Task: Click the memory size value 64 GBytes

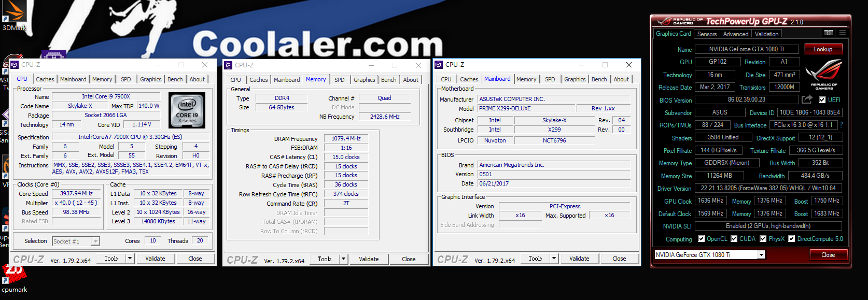Action: [x=282, y=107]
